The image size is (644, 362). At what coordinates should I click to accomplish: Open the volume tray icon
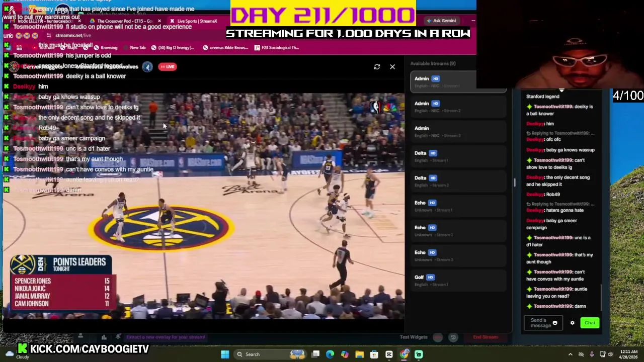point(611,354)
